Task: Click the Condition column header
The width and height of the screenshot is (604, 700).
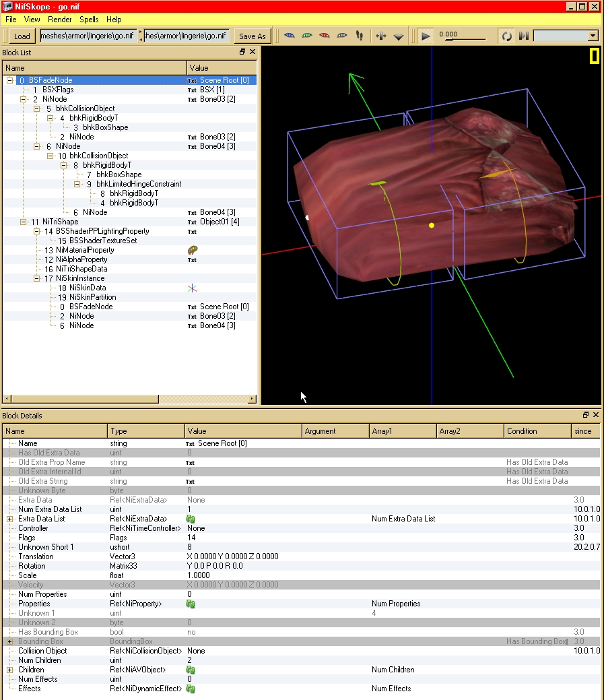Action: coord(537,431)
